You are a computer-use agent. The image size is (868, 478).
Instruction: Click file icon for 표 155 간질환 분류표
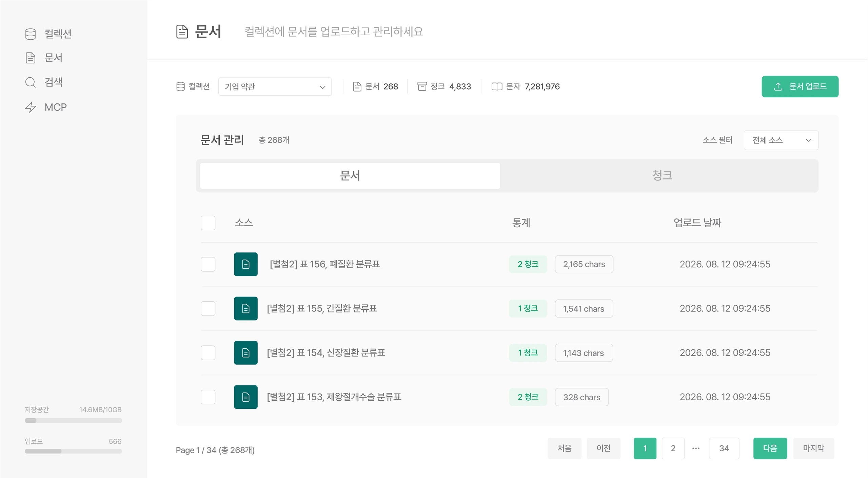[245, 308]
